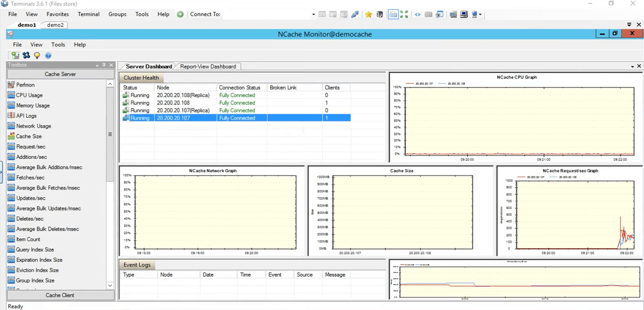Click the green arrows full screen icon
This screenshot has height=310, width=644.
point(404,15)
